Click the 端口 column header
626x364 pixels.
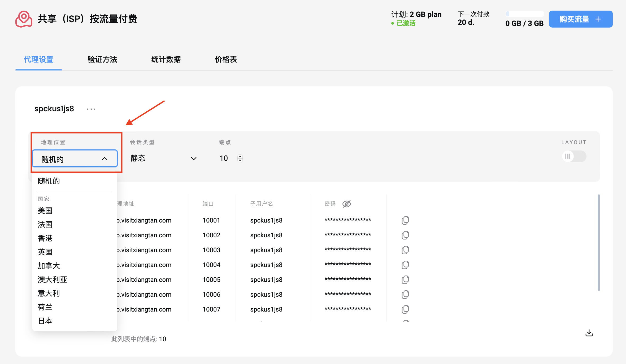point(208,204)
